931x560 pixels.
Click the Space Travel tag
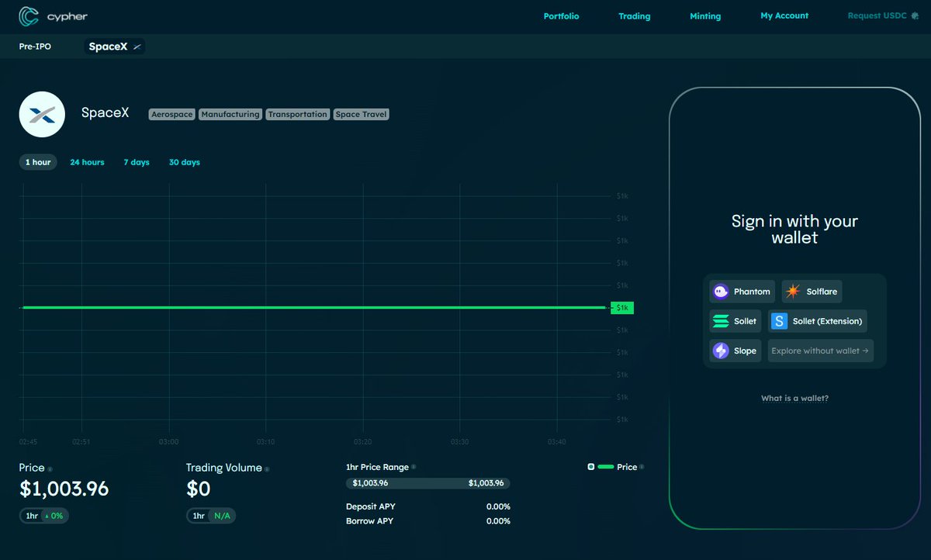click(362, 114)
